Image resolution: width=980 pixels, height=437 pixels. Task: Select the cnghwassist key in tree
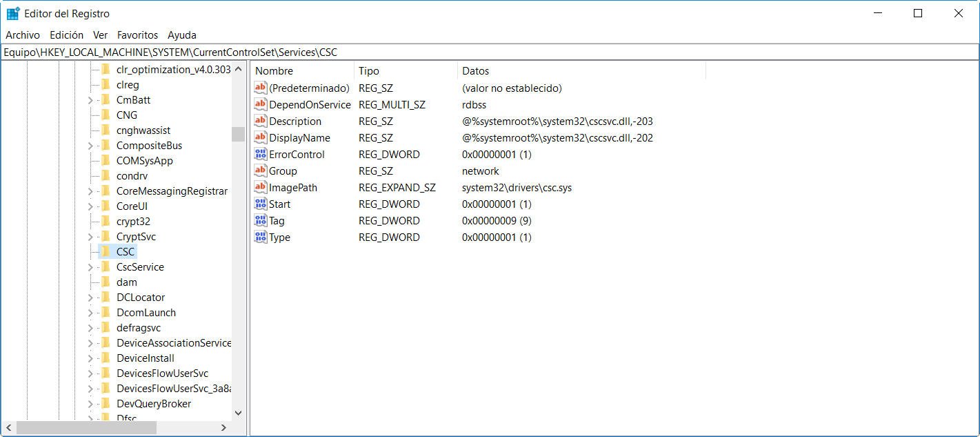[x=143, y=130]
